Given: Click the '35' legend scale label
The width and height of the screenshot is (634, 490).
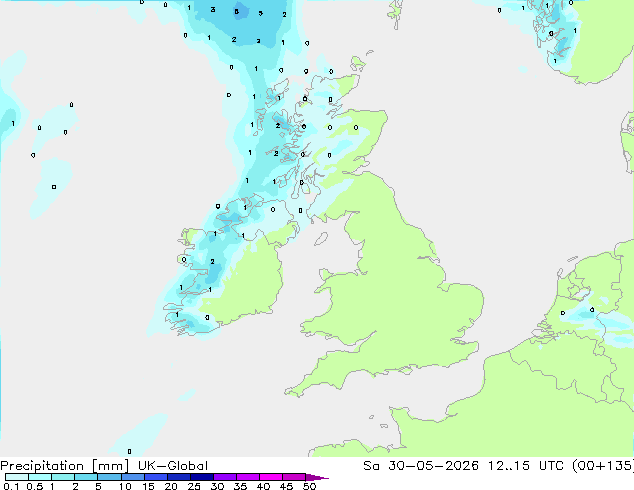Looking at the screenshot, I should coord(240,486).
